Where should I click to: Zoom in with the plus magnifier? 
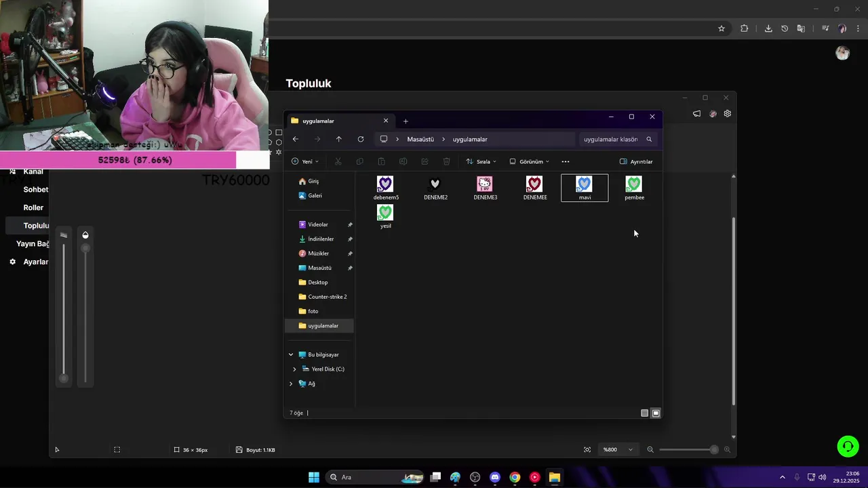coord(727,449)
